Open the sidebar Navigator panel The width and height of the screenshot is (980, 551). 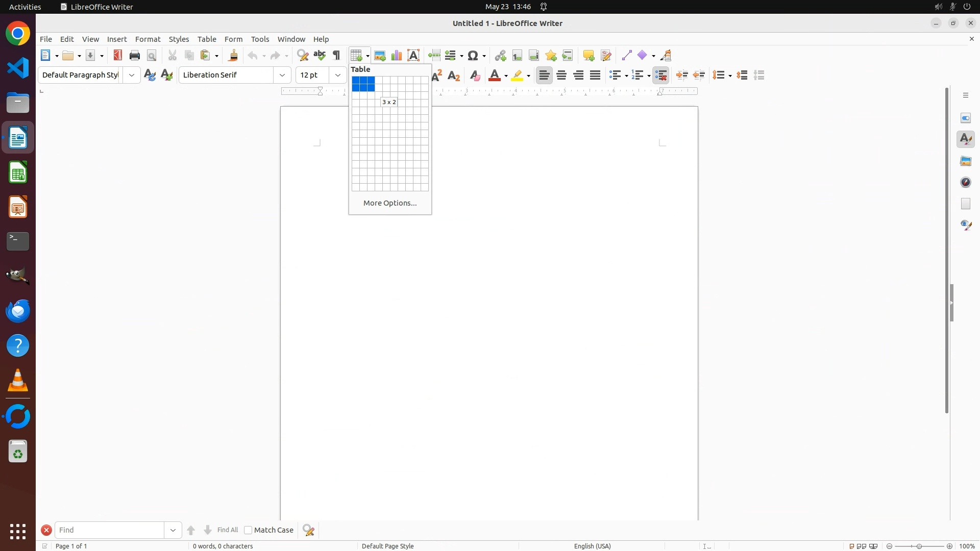tap(966, 183)
